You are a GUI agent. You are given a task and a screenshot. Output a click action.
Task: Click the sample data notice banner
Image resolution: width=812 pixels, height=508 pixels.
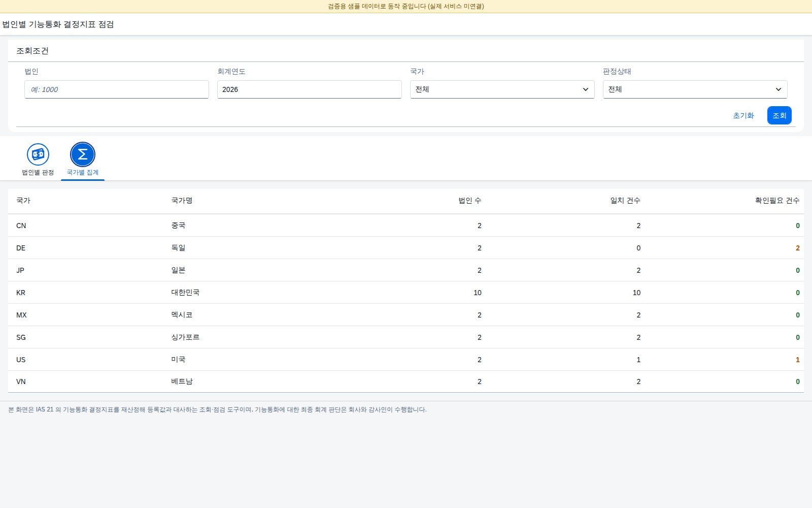click(406, 7)
